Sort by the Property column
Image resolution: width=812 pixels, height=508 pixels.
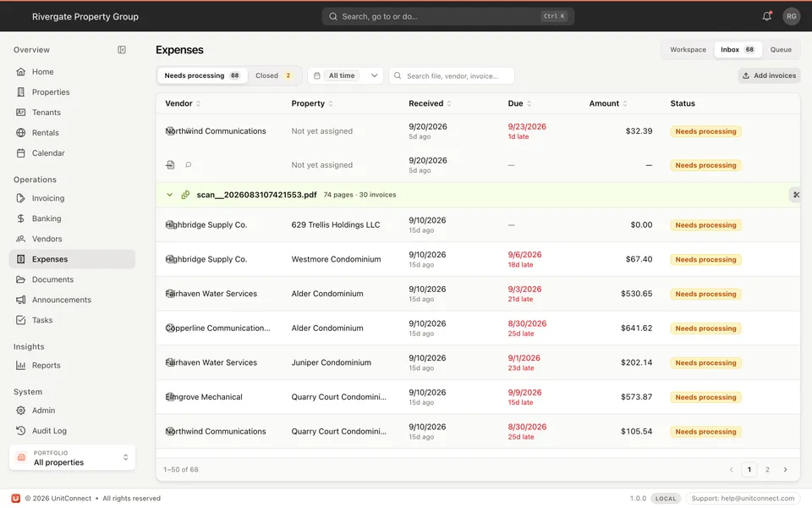312,103
